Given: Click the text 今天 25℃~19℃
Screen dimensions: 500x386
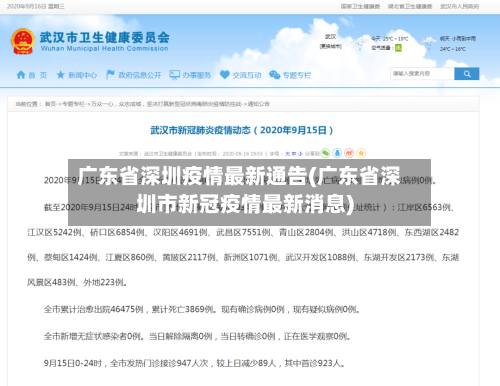Looking at the screenshot, I should (x=390, y=39).
